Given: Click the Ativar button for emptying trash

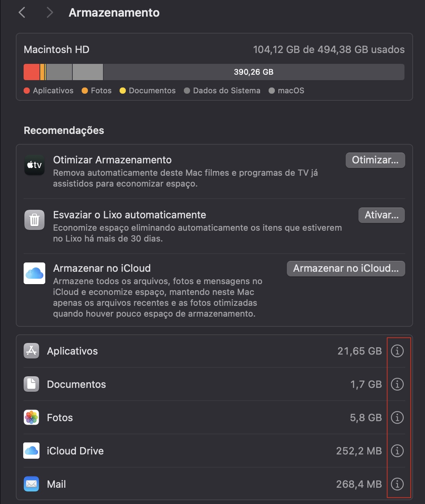Looking at the screenshot, I should [x=381, y=215].
